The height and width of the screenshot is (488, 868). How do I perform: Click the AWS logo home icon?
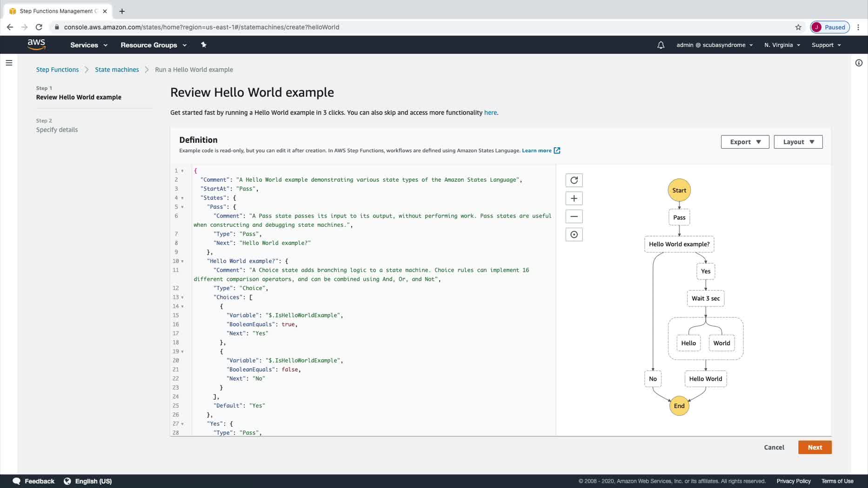[x=36, y=45]
